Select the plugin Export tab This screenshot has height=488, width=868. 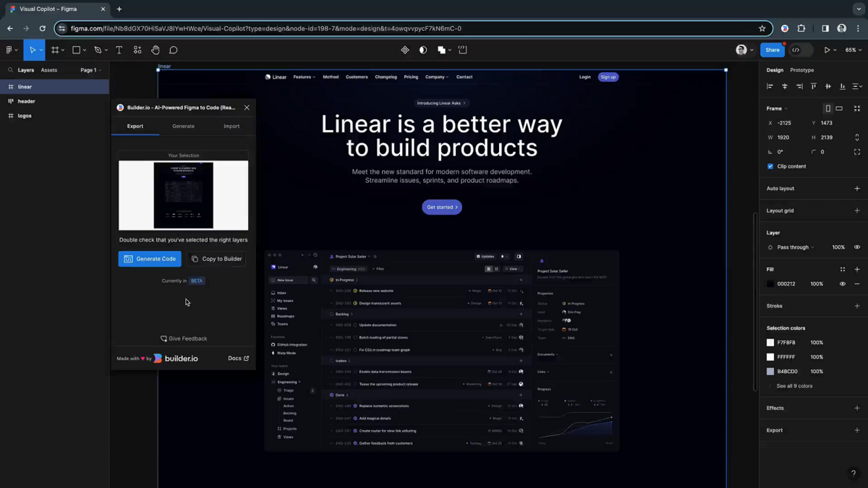tap(135, 126)
